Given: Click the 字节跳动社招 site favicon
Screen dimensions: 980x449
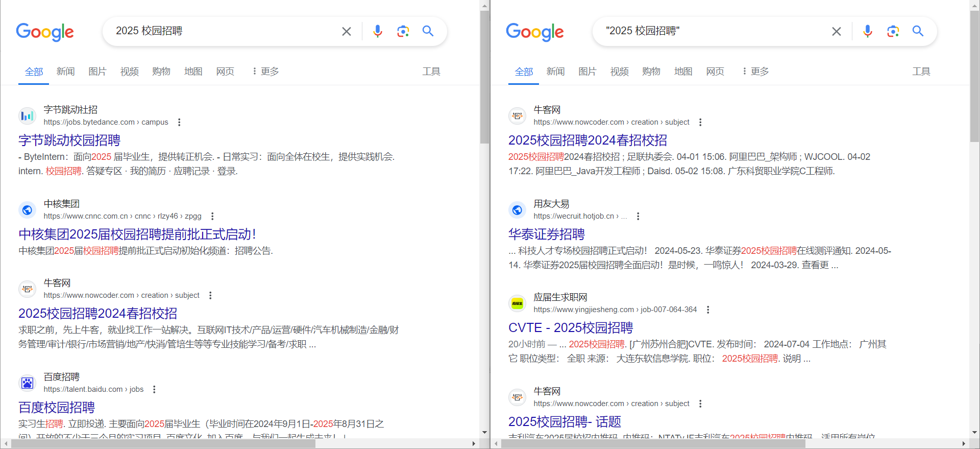Looking at the screenshot, I should 27,116.
